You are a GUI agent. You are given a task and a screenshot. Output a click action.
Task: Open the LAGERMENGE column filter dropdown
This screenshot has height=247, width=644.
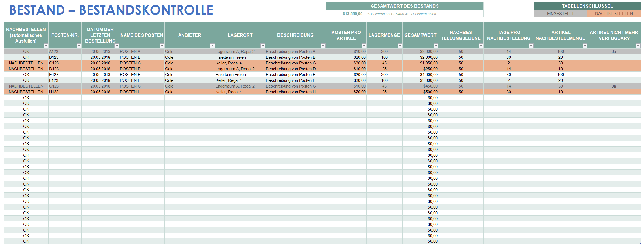pyautogui.click(x=400, y=46)
